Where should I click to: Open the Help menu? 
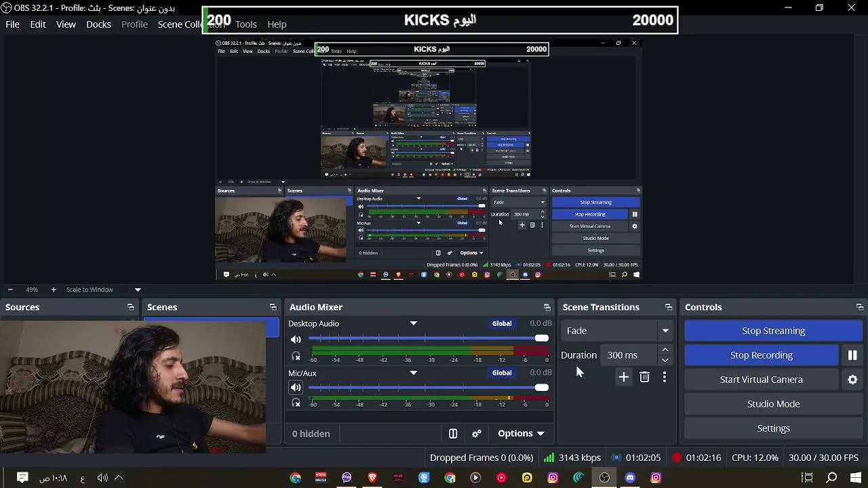(x=277, y=24)
